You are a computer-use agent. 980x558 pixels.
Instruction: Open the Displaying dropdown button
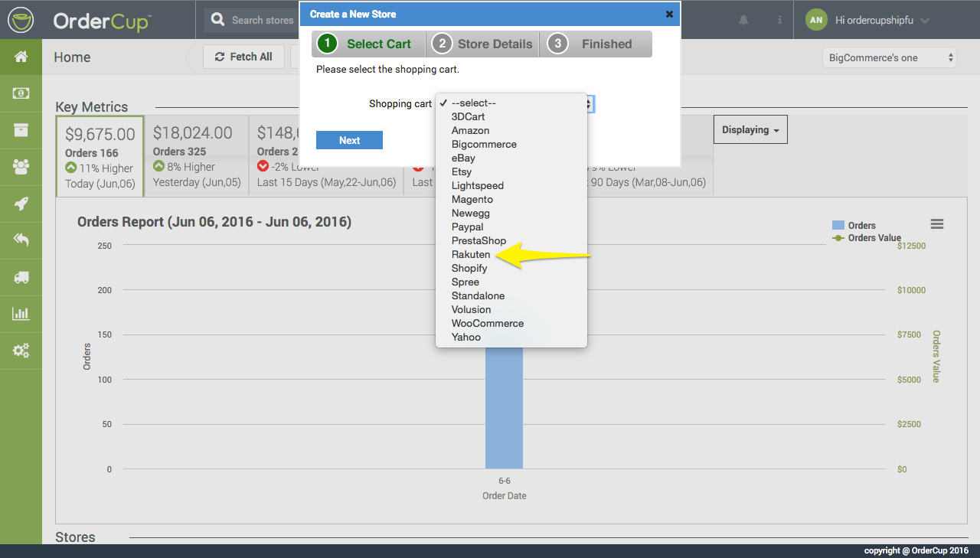[x=750, y=129]
